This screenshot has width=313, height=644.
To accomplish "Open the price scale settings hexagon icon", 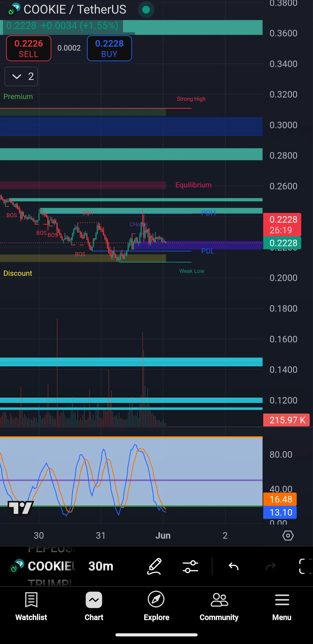I will (x=288, y=535).
